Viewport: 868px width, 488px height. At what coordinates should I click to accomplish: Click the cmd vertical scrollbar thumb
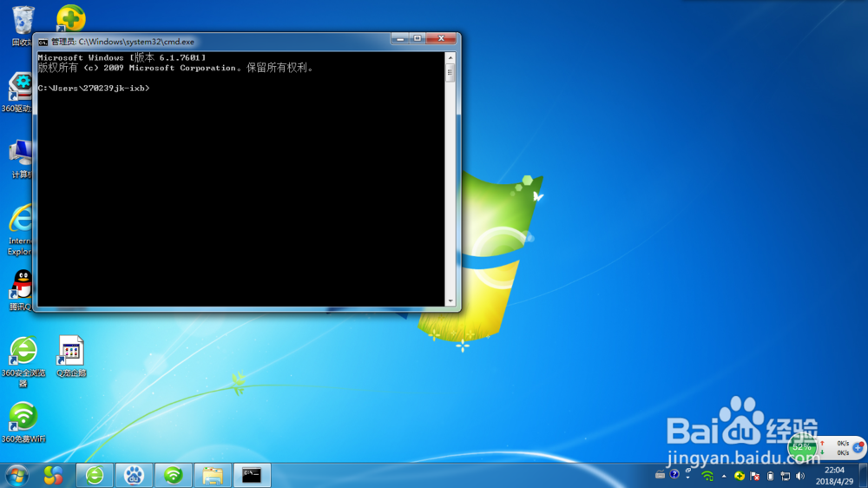(450, 72)
